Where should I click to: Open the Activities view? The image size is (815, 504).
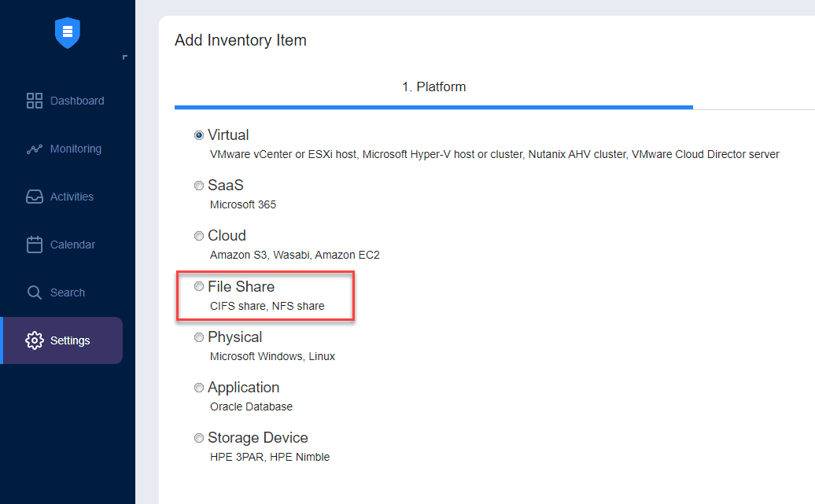(73, 197)
